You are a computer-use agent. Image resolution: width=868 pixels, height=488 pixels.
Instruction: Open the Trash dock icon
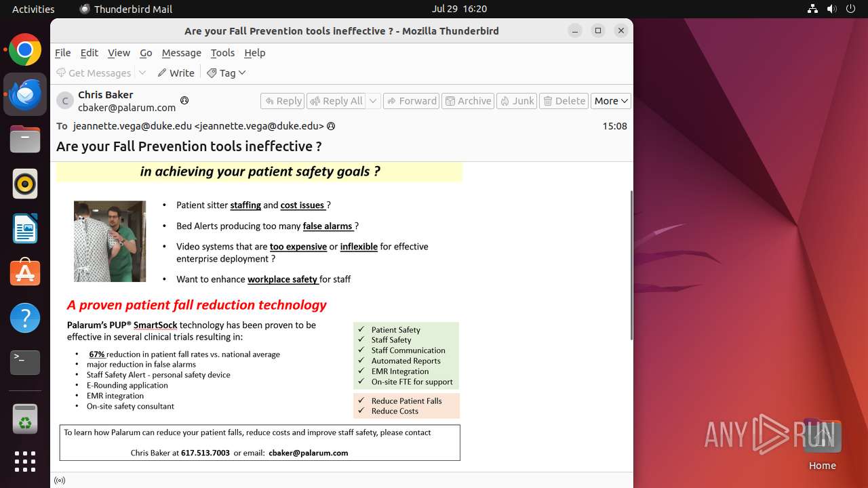coord(25,420)
